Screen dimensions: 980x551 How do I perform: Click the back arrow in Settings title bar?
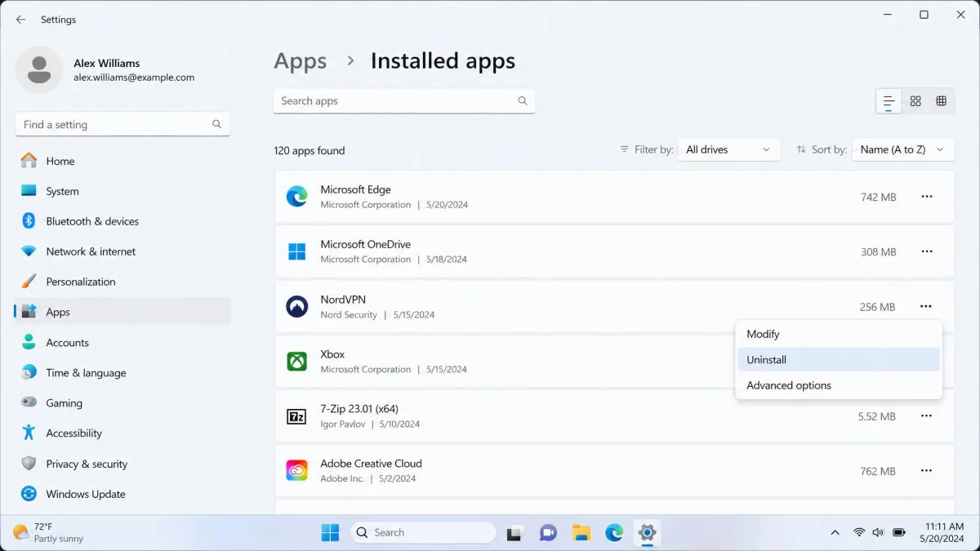click(x=20, y=20)
